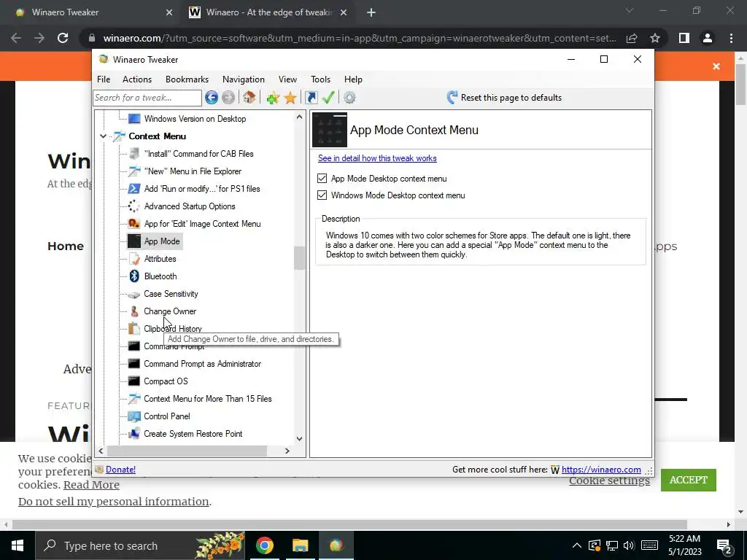747x560 pixels.
Task: Click the Read More cookie link
Action: click(91, 485)
